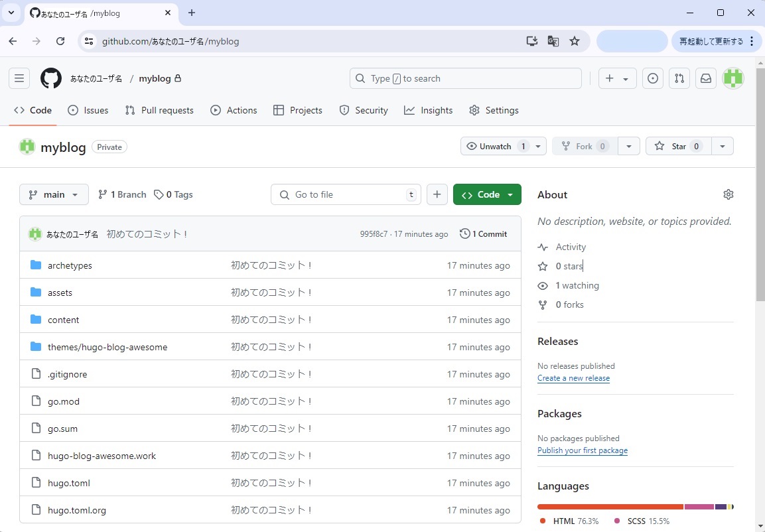Image resolution: width=765 pixels, height=532 pixels.
Task: Click the translate page icon in address bar
Action: [x=553, y=41]
